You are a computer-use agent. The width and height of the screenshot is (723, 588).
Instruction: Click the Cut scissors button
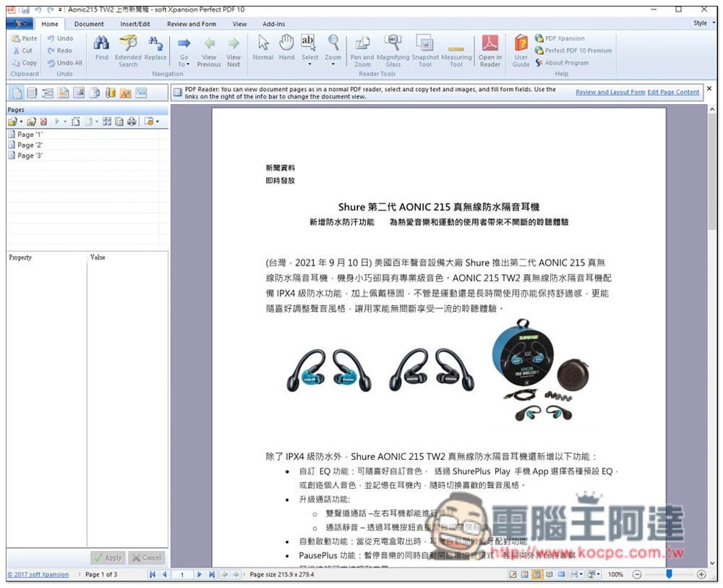click(x=23, y=51)
